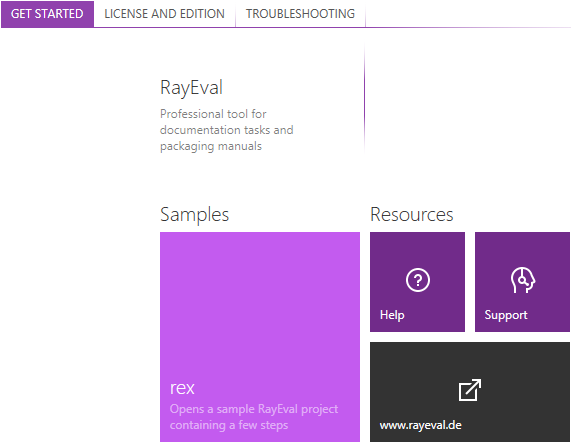Click the Resources heading

pos(412,214)
